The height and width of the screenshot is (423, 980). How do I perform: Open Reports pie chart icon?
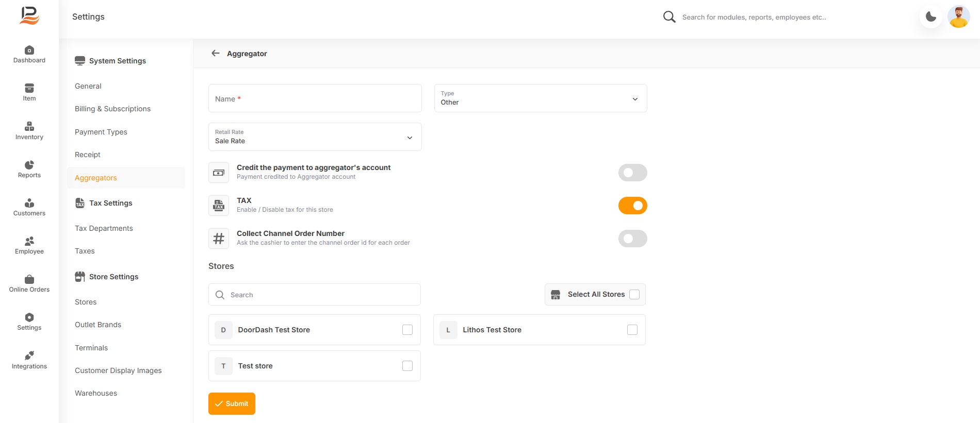[29, 165]
